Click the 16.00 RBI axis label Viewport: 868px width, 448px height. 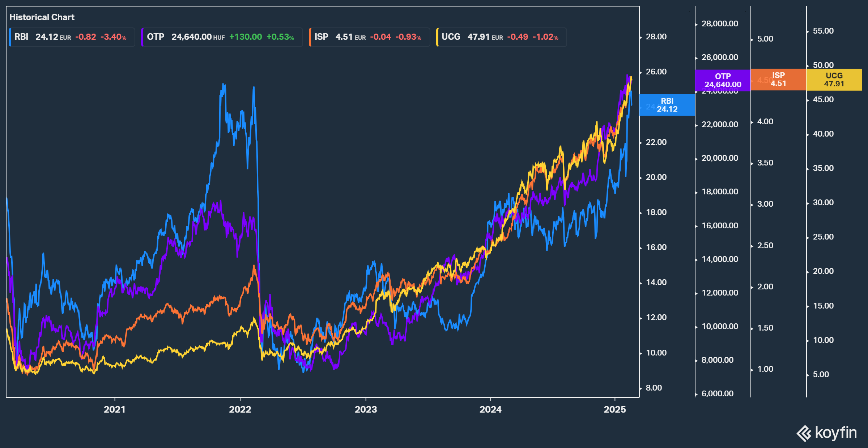pyautogui.click(x=656, y=247)
